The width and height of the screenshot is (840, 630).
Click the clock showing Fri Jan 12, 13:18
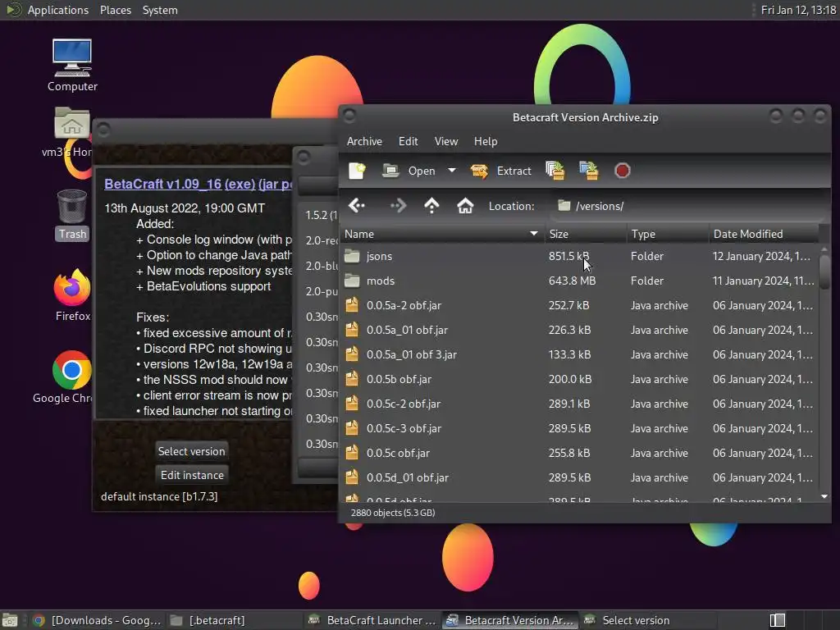point(798,10)
